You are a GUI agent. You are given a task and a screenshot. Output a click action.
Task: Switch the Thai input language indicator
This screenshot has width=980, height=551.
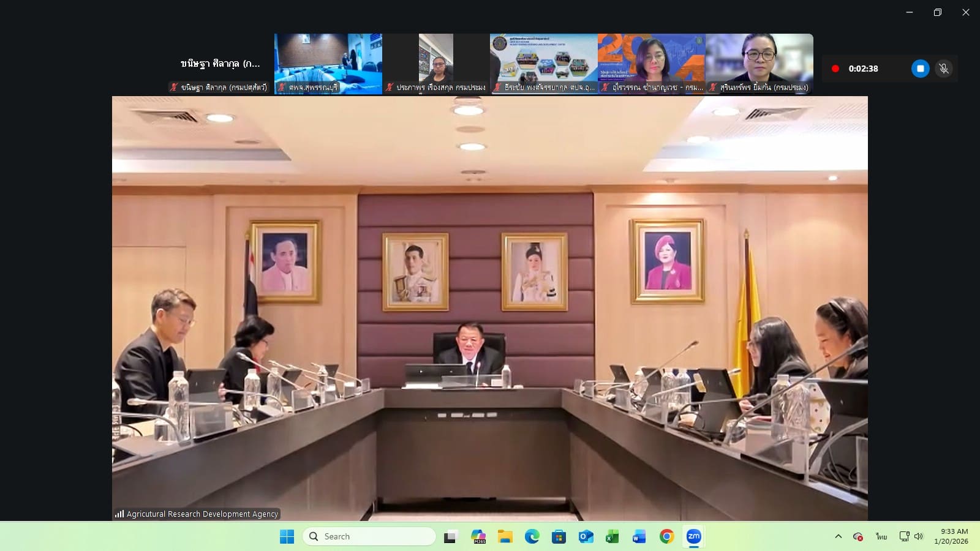pos(881,536)
